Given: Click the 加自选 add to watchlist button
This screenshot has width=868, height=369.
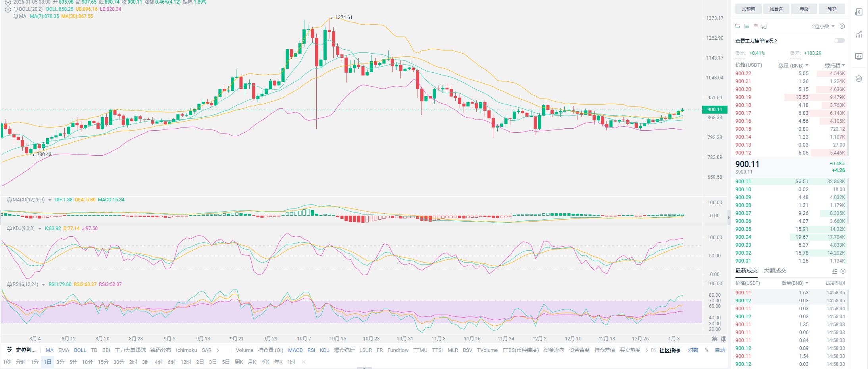Looking at the screenshot, I should 776,9.
